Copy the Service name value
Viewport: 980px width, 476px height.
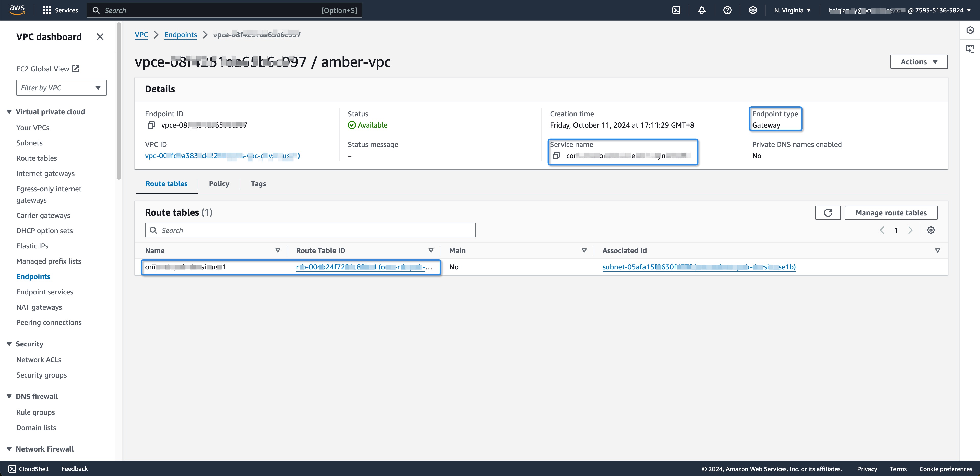556,156
